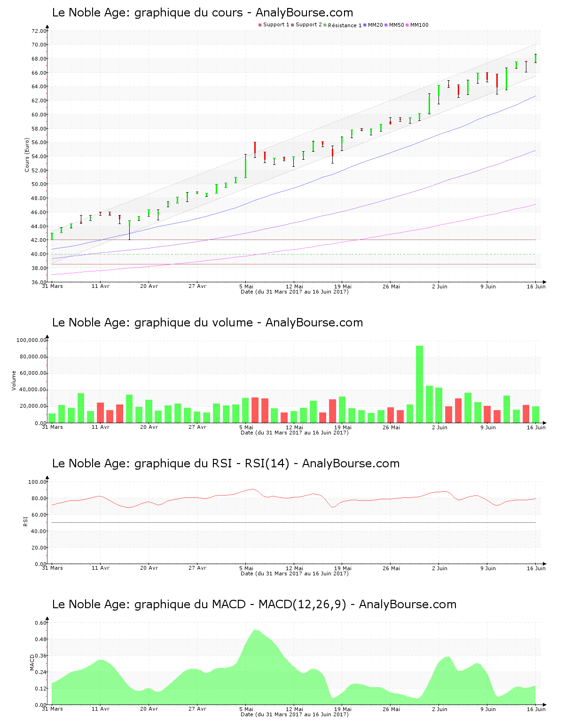
Task: Click '16 Juin' under the price chart
Action: [x=536, y=286]
